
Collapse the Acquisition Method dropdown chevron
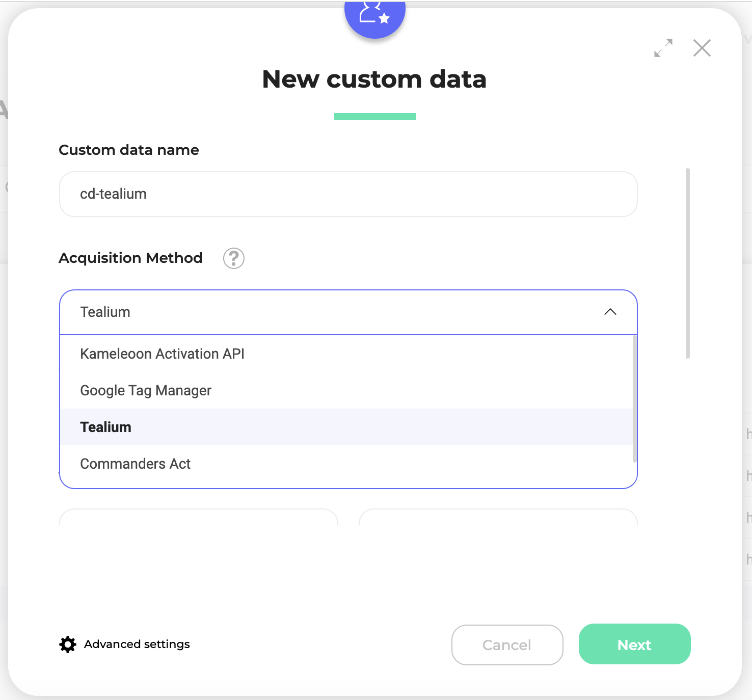click(610, 312)
